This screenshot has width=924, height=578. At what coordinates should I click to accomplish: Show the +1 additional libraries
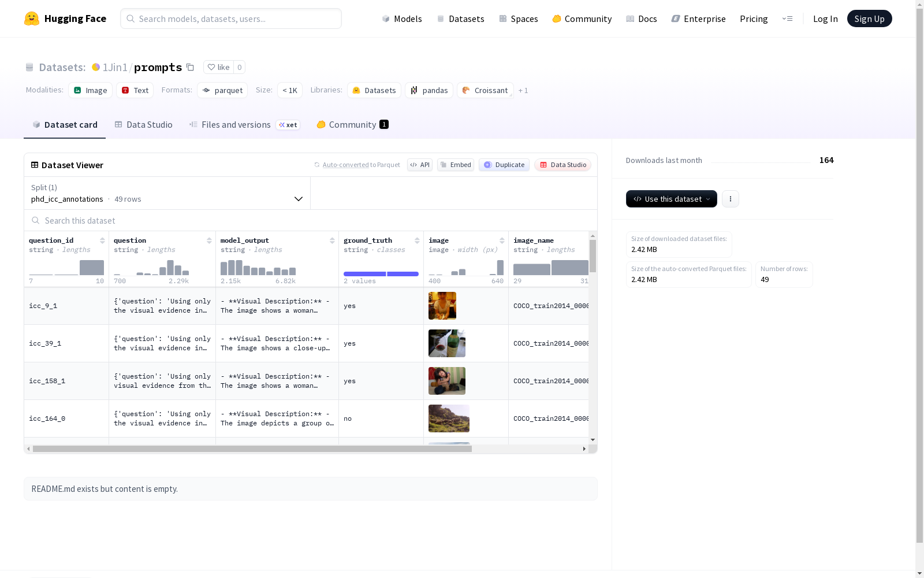523,91
